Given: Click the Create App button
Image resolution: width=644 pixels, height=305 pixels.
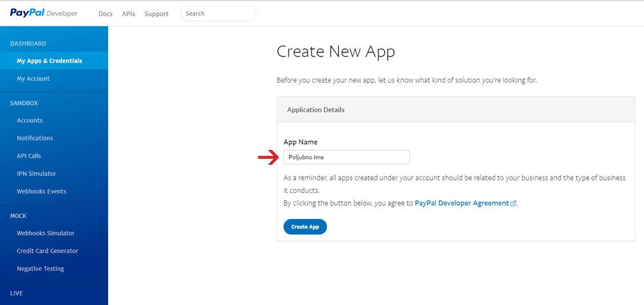Looking at the screenshot, I should pyautogui.click(x=305, y=226).
